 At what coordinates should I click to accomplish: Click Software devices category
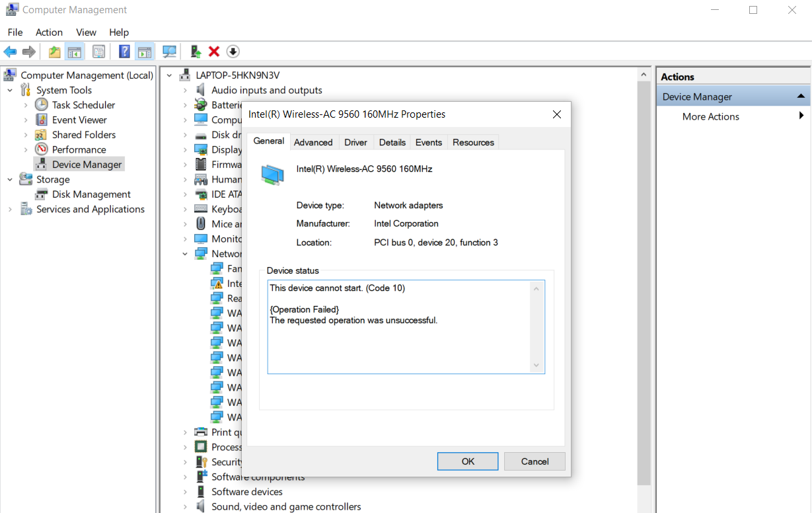(247, 492)
